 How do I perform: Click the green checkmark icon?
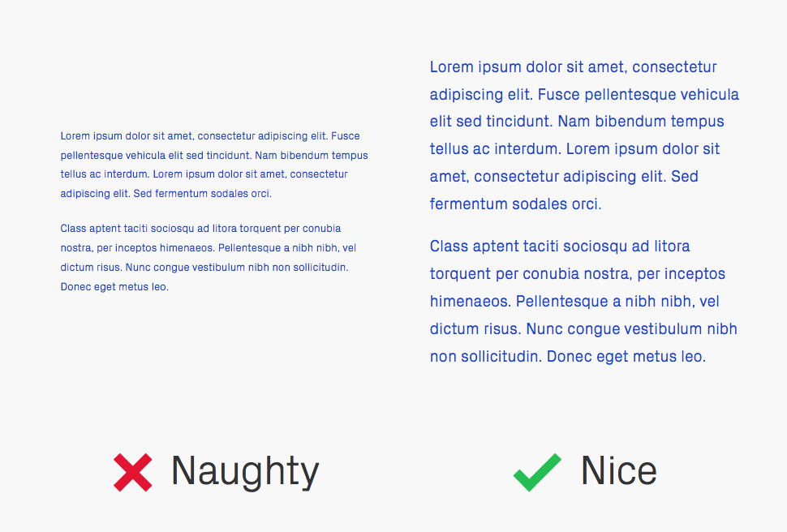[537, 472]
